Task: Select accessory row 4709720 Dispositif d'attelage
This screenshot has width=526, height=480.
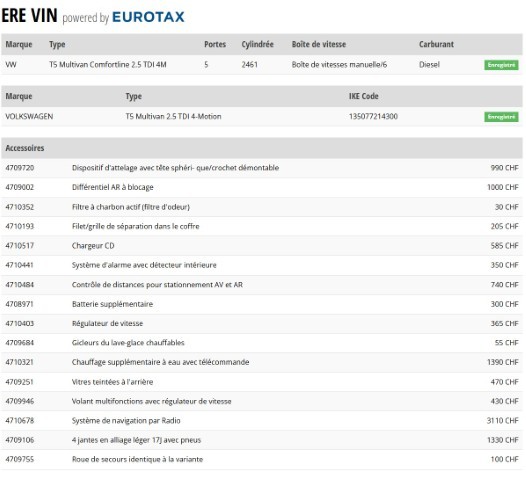Action: tap(262, 168)
